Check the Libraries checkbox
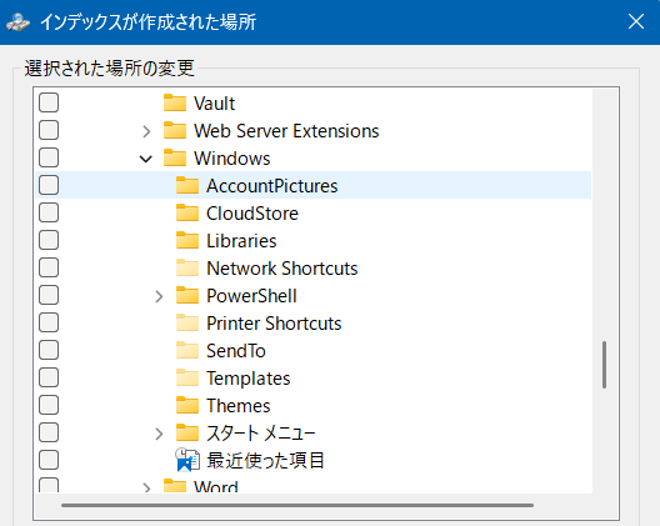This screenshot has width=660, height=526. [49, 240]
